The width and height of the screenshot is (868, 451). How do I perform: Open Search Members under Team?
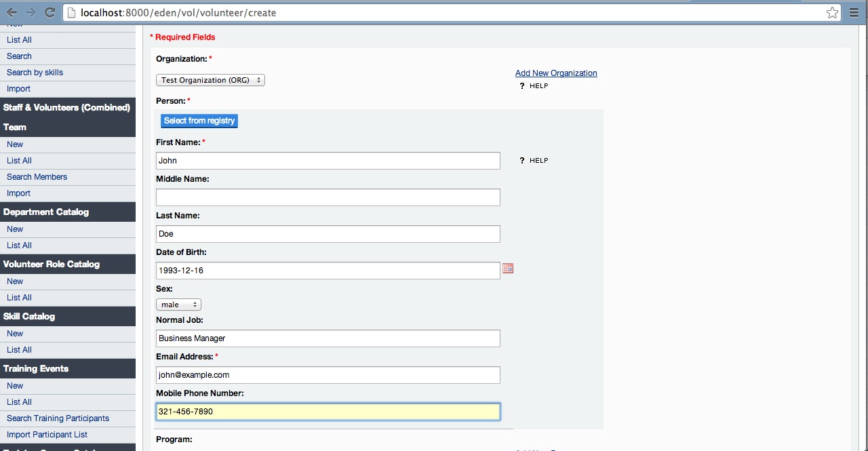point(37,177)
